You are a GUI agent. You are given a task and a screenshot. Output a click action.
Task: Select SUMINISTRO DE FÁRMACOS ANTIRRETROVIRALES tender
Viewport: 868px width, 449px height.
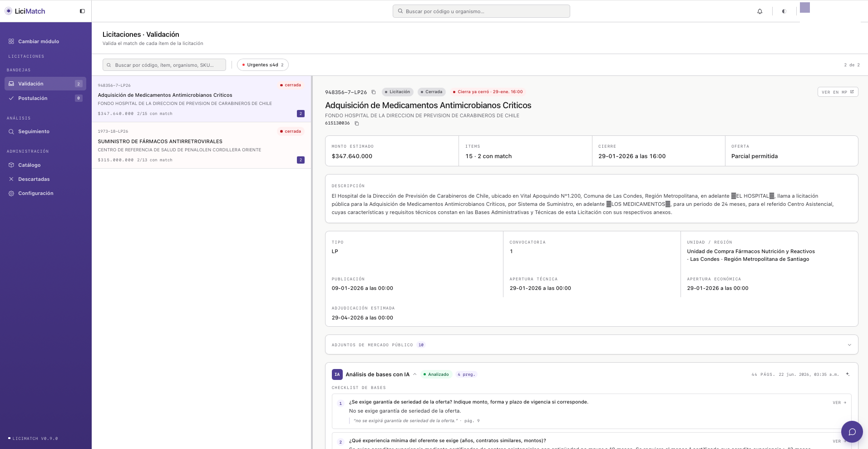click(201, 145)
